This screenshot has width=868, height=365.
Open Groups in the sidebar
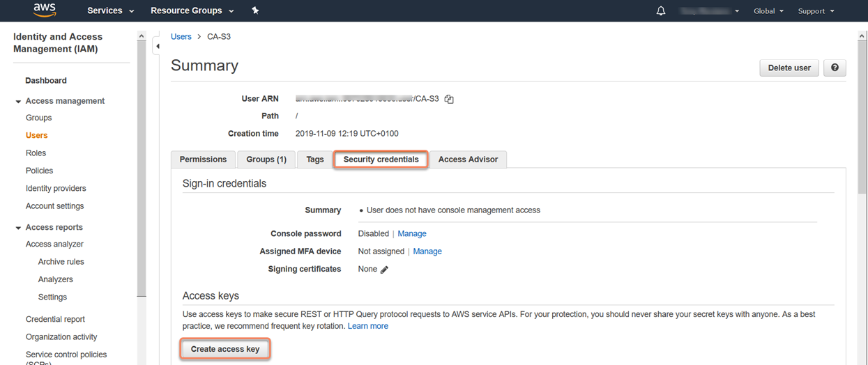pyautogui.click(x=39, y=118)
